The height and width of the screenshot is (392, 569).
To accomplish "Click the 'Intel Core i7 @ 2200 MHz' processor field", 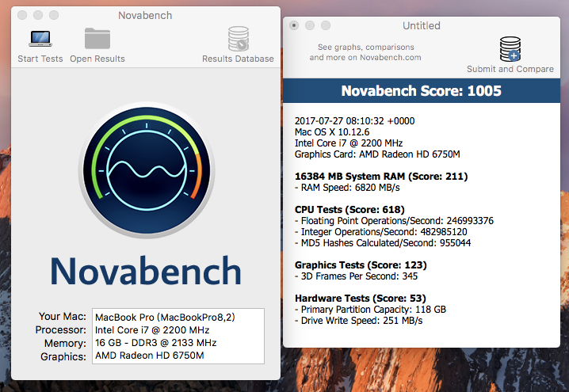I will coord(152,330).
